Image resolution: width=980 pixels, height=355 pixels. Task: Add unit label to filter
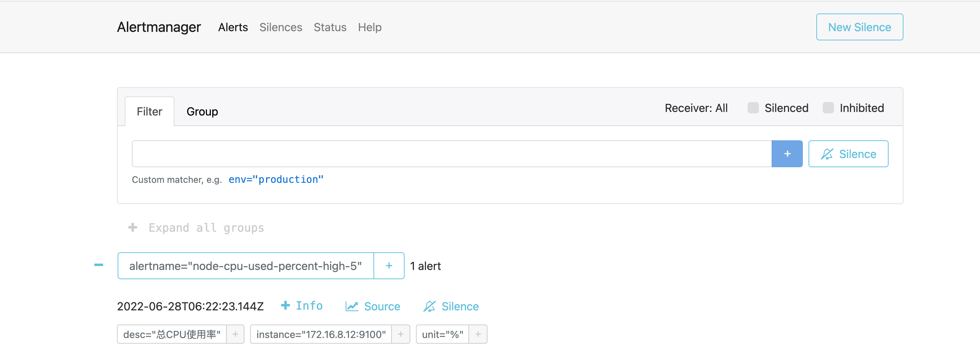(478, 334)
